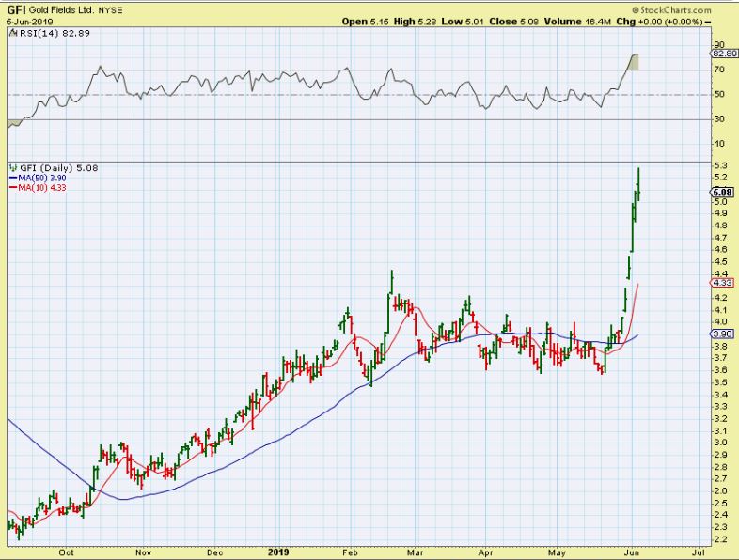Click the 5-Jun-2019 date in the header
Screen dimensions: 739x560
(x=26, y=21)
